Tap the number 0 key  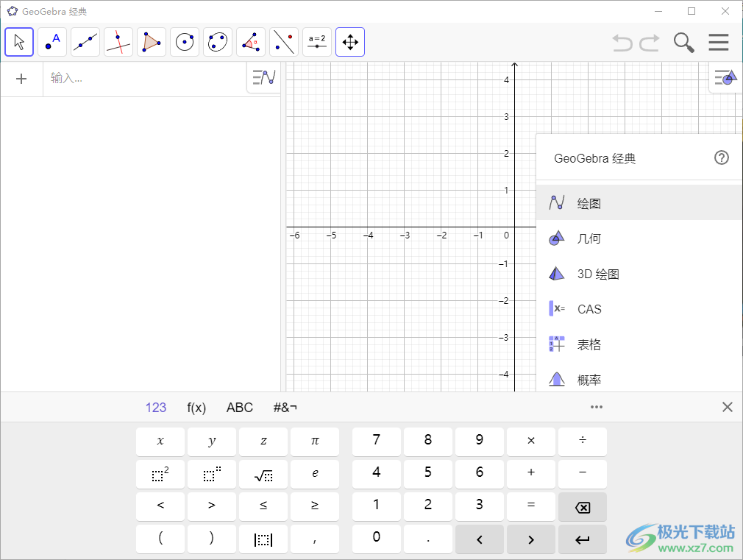(x=376, y=539)
